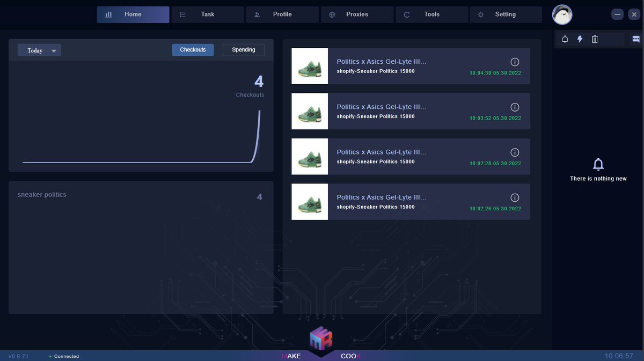Click the timestamp 10:02:28 05.30.2022

(x=495, y=163)
